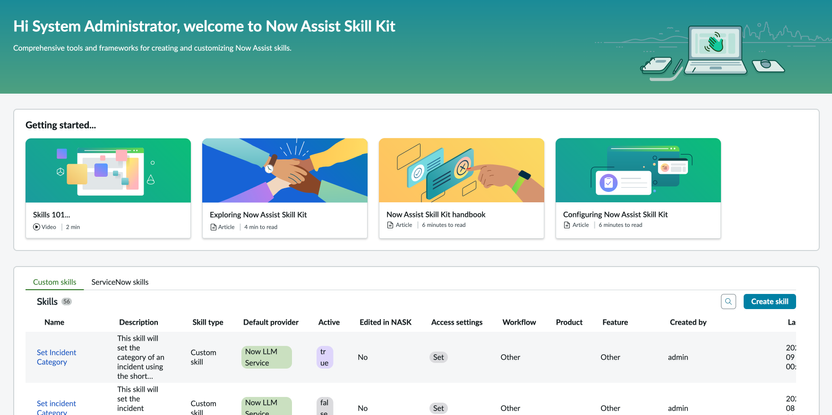The image size is (832, 415).
Task: Click the 'Set' access badge in first row
Action: coord(438,357)
